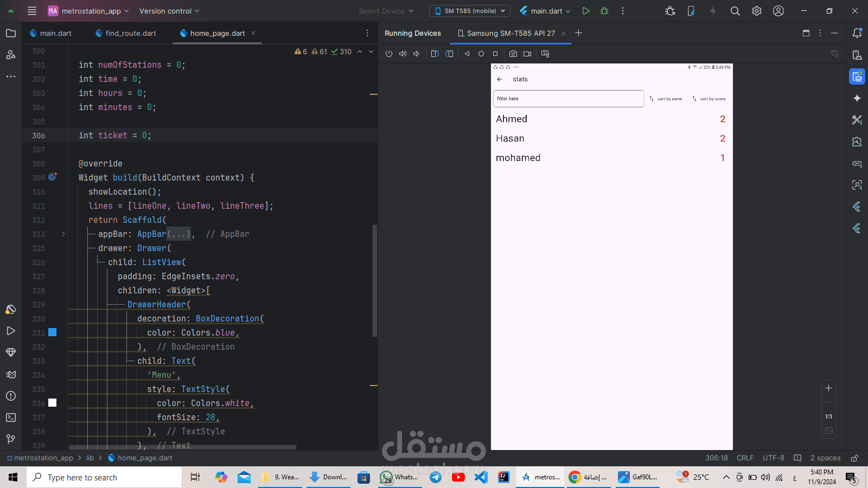Click the blue color swatch in gutter

point(53,332)
